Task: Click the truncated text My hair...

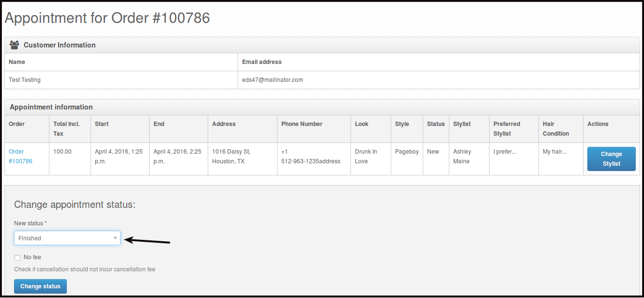Action: [554, 152]
